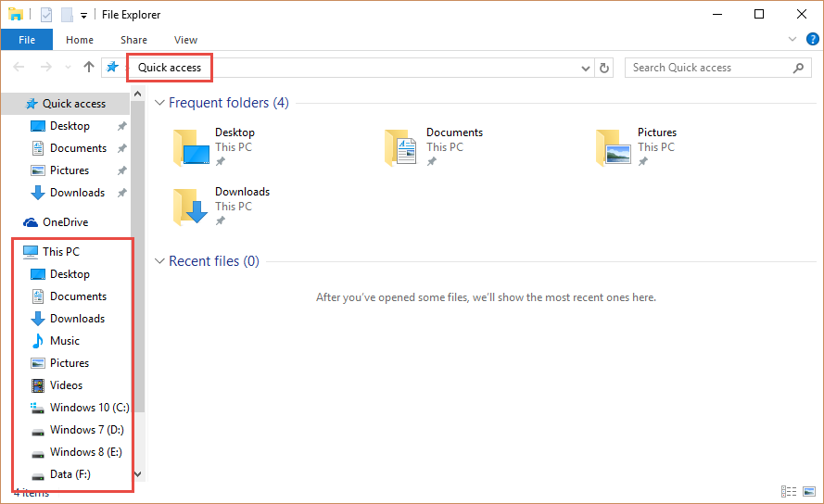
Task: Click the Windows 10 drive icon
Action: click(37, 408)
